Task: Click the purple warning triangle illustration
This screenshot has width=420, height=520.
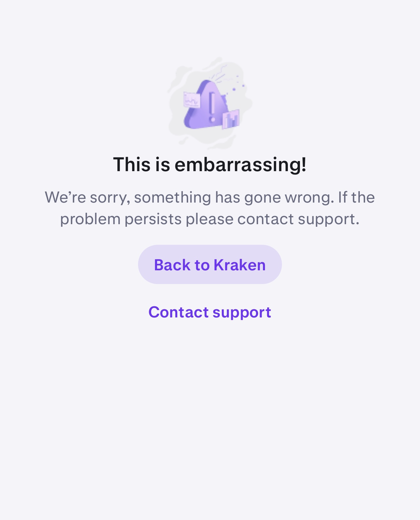Action: pos(207,105)
